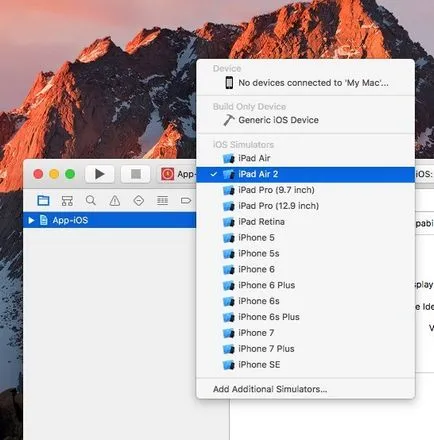434x440 pixels.
Task: Open the Symbol navigator
Action: click(67, 200)
